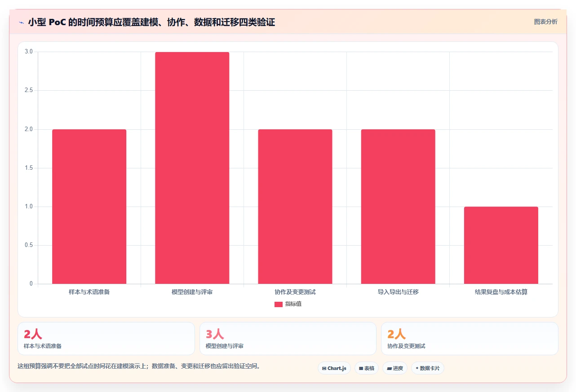Click the red 指标值 legend color box
Screen dimensions: 576x392
point(278,304)
